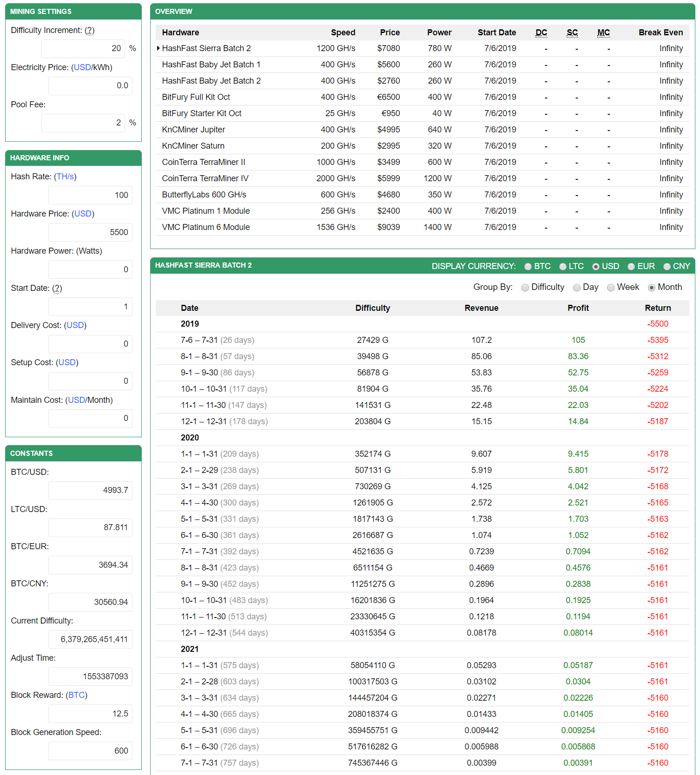Click the Start Date column header in Overview
700x775 pixels.
coord(497,33)
